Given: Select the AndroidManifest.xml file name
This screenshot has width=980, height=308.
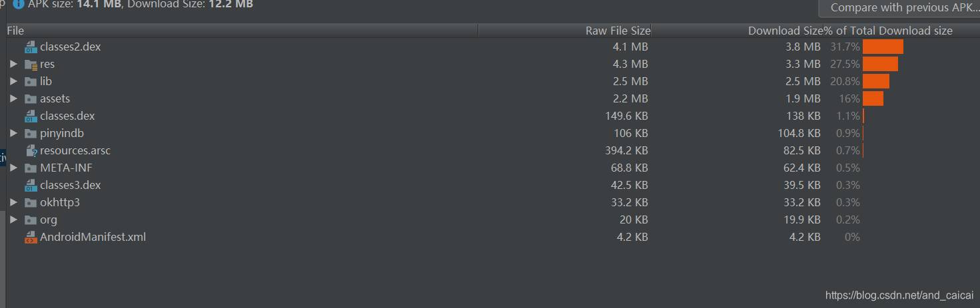Looking at the screenshot, I should [93, 237].
